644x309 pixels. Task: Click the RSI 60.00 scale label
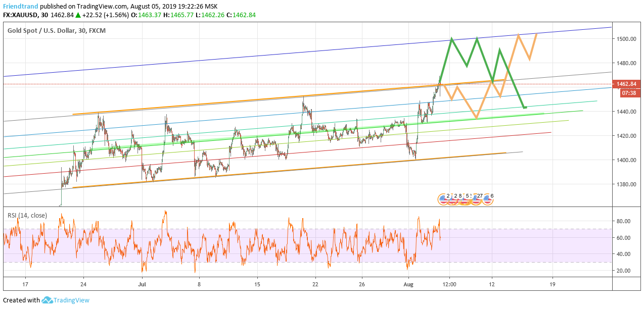coord(624,238)
